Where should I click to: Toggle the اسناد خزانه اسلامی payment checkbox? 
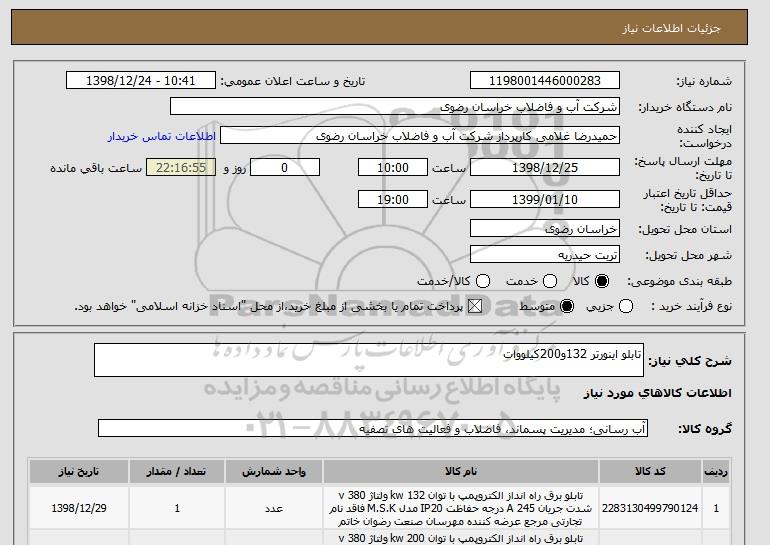[475, 306]
